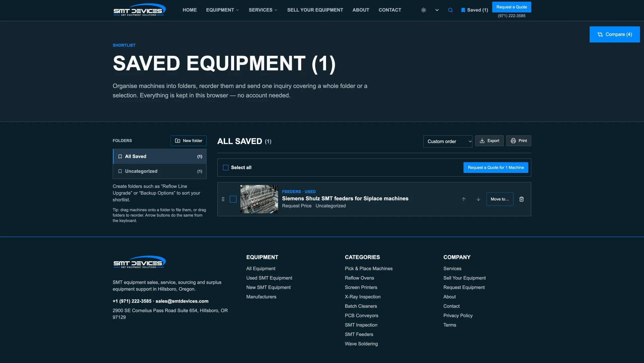
Task: Open Terms footer link
Action: point(450,325)
